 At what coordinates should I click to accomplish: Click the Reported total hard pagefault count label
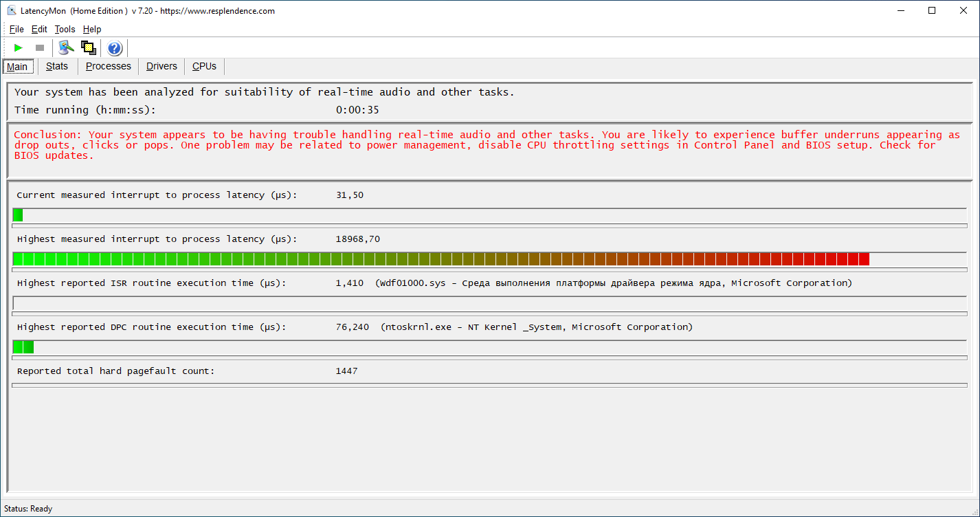(x=115, y=371)
